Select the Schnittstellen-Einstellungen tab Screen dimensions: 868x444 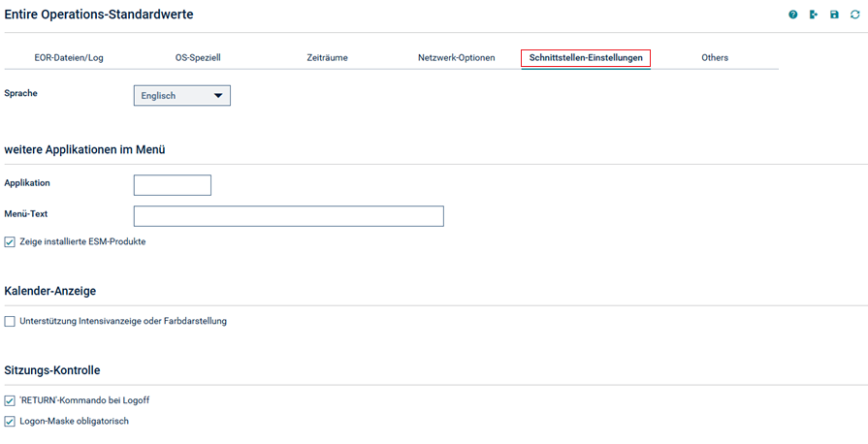pyautogui.click(x=586, y=58)
